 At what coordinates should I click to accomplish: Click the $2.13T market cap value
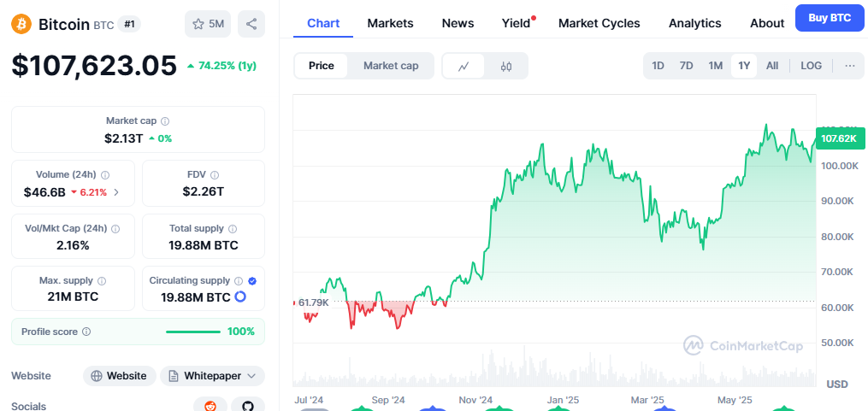click(x=124, y=138)
